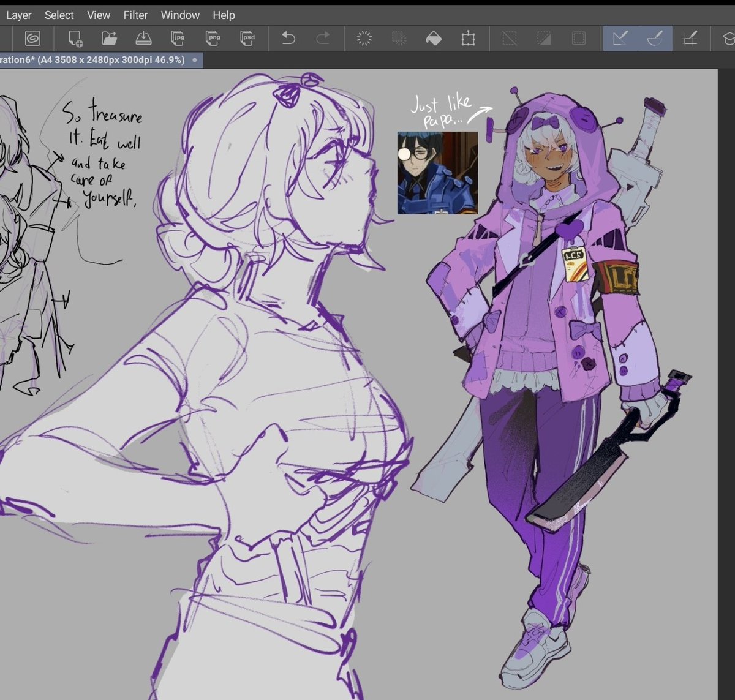
Task: Click the Fill paint bucket icon
Action: [434, 39]
